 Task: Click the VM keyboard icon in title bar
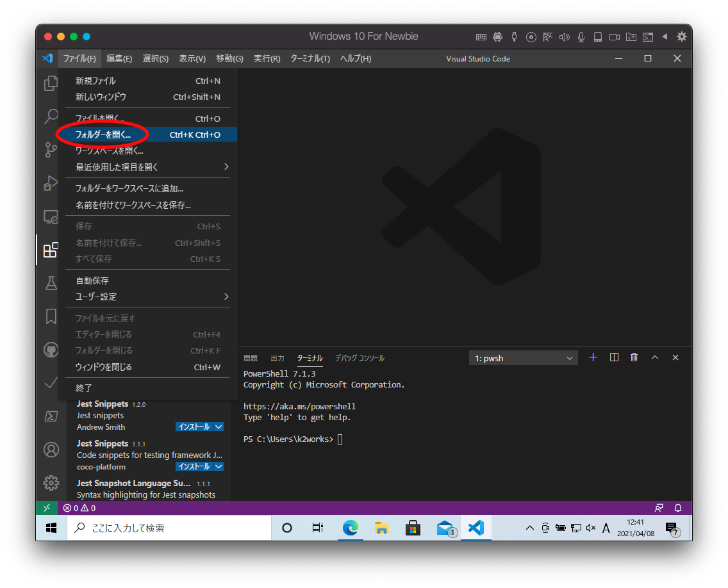pos(481,37)
